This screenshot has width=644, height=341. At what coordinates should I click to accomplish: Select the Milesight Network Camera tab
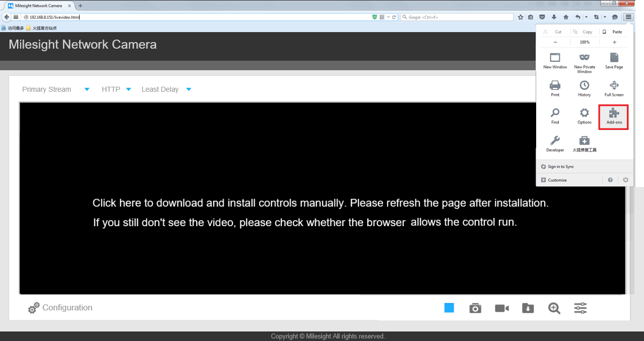coord(38,6)
